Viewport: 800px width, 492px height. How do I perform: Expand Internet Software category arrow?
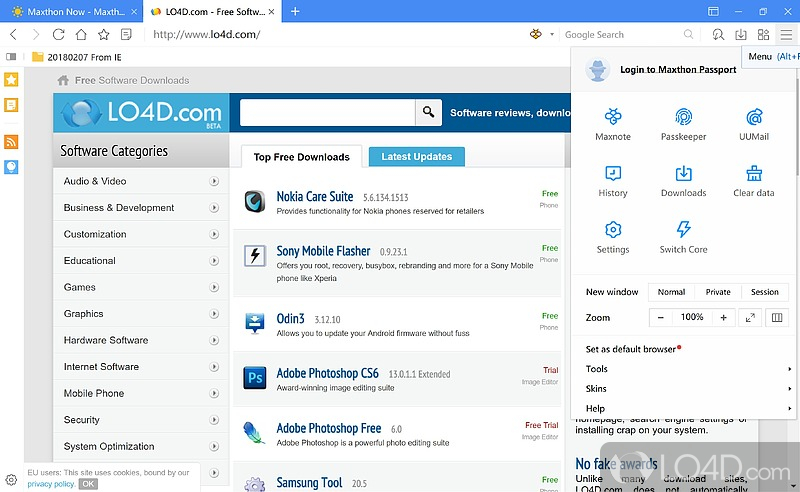pos(214,367)
